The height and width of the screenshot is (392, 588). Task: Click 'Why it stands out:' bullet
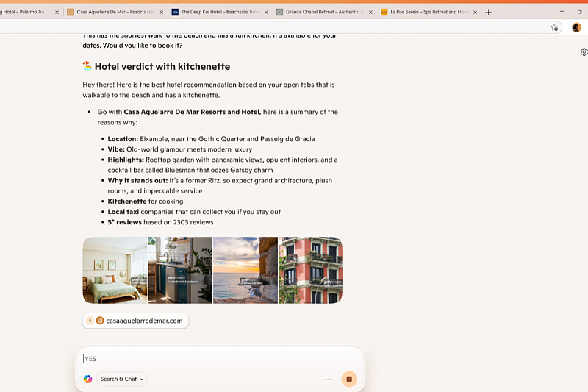[220, 185]
